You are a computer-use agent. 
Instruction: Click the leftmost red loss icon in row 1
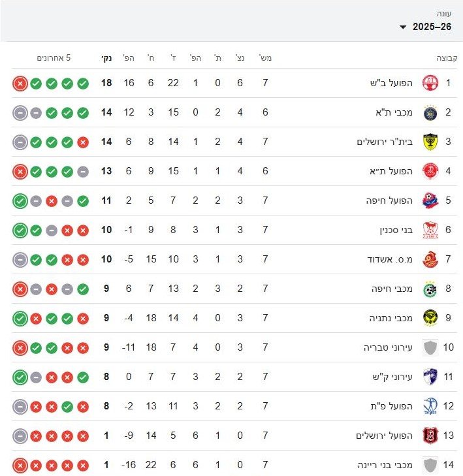coord(20,84)
